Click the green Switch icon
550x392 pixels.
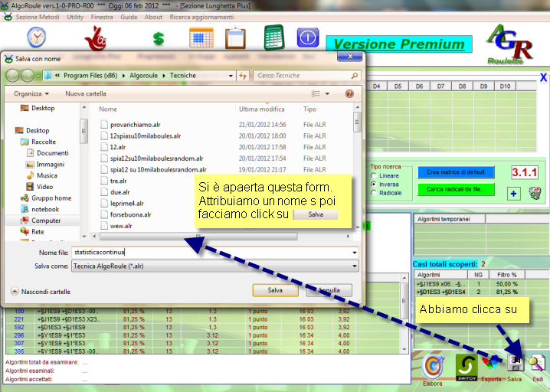(467, 367)
